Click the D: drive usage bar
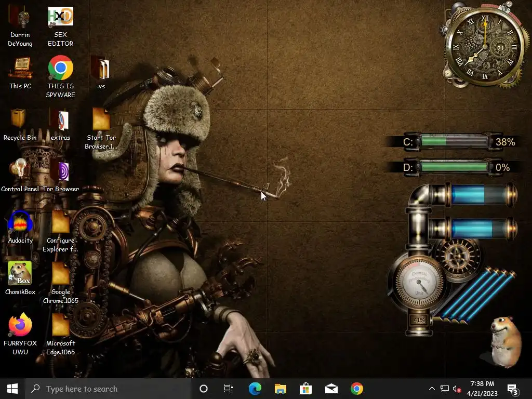Viewport: 532px width, 399px height. click(x=454, y=167)
